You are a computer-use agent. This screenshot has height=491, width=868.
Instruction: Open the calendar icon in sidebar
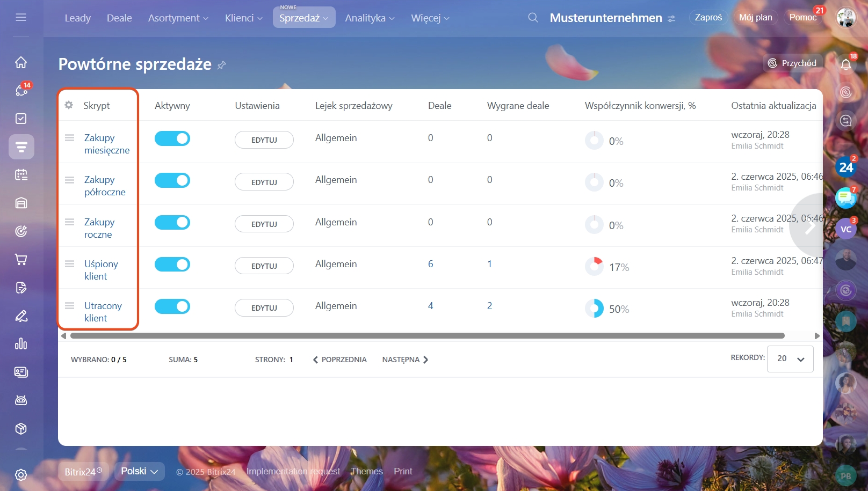(21, 175)
